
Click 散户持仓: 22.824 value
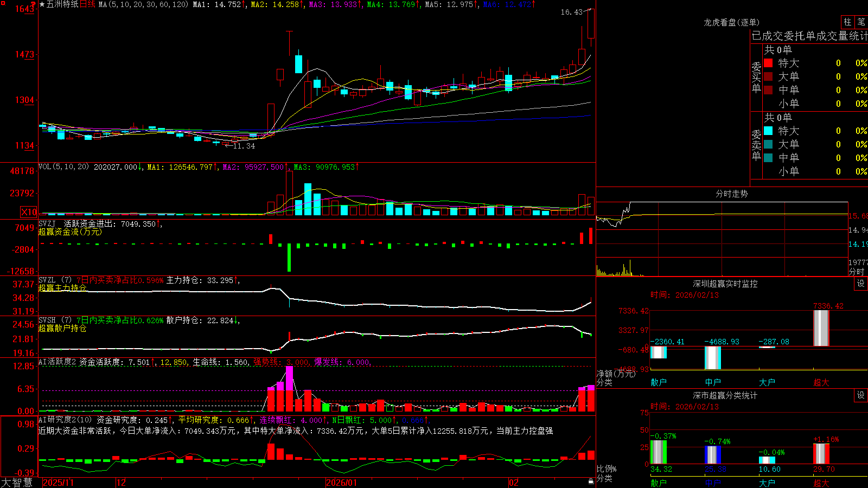200,320
